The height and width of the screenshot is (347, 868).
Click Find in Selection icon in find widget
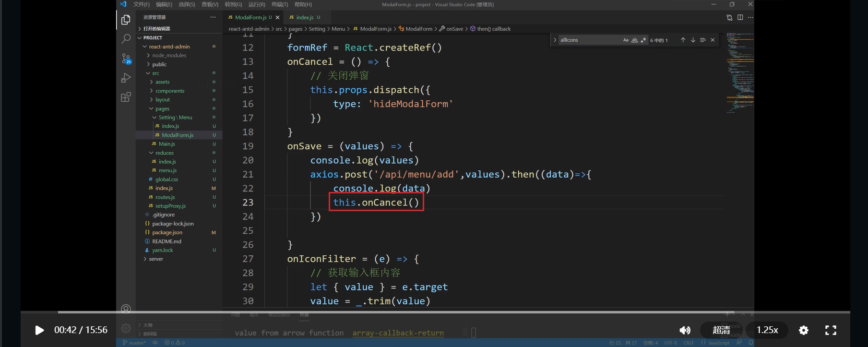702,40
